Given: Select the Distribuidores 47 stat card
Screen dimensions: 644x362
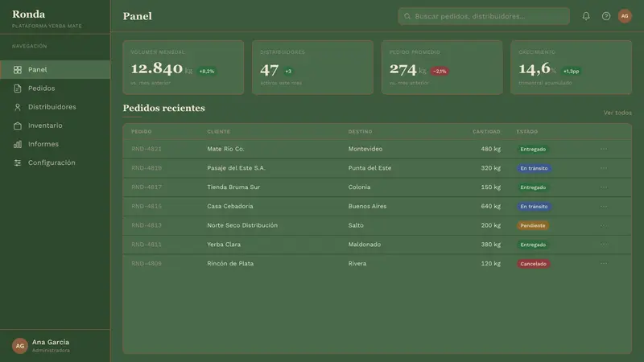Looking at the screenshot, I should (x=312, y=68).
